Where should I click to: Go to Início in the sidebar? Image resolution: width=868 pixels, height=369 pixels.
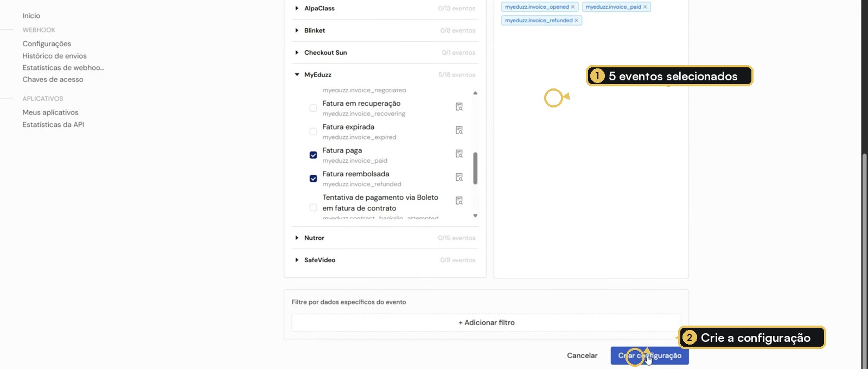pos(31,16)
